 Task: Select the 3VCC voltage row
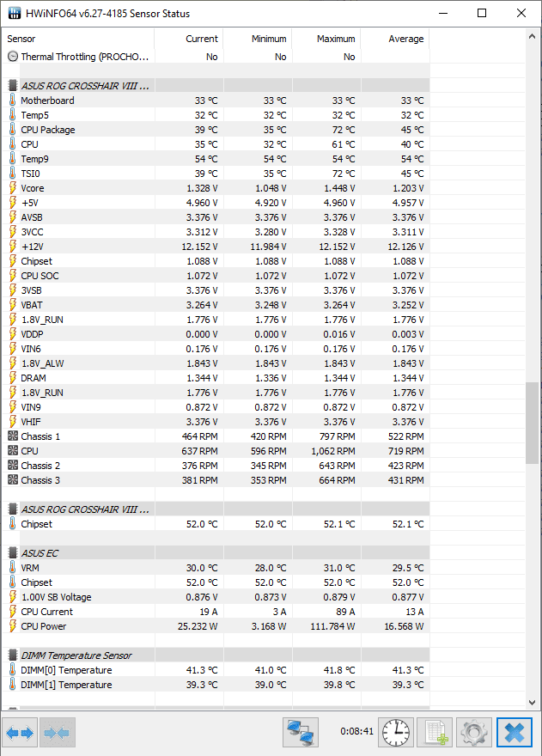(216, 232)
